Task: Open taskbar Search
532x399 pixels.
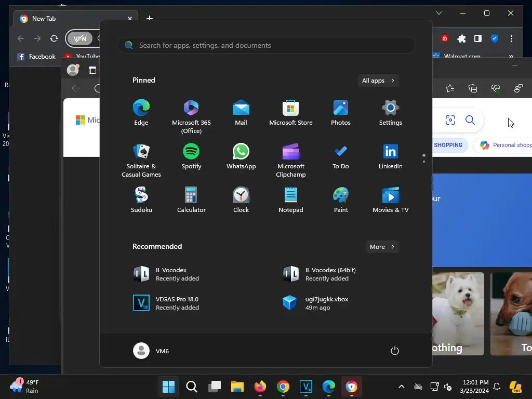Action: click(191, 387)
